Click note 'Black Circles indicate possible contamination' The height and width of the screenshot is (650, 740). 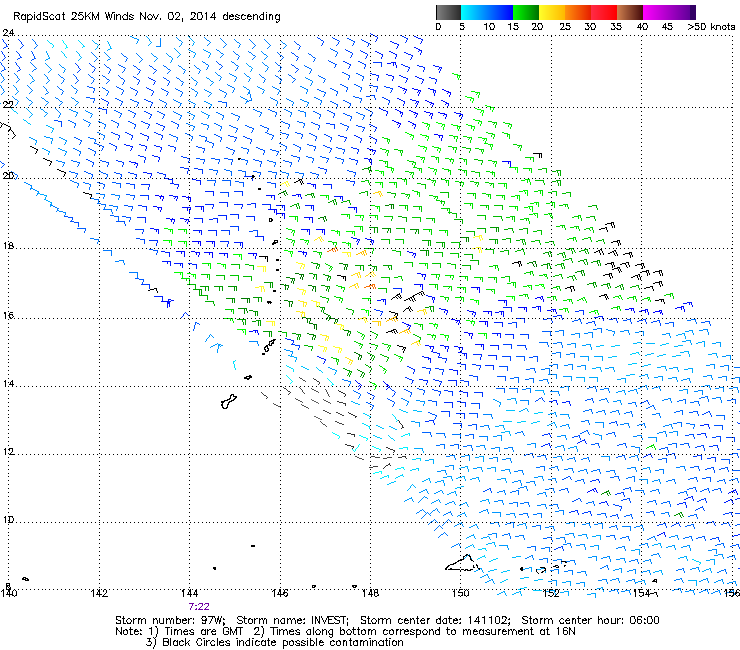[283, 642]
